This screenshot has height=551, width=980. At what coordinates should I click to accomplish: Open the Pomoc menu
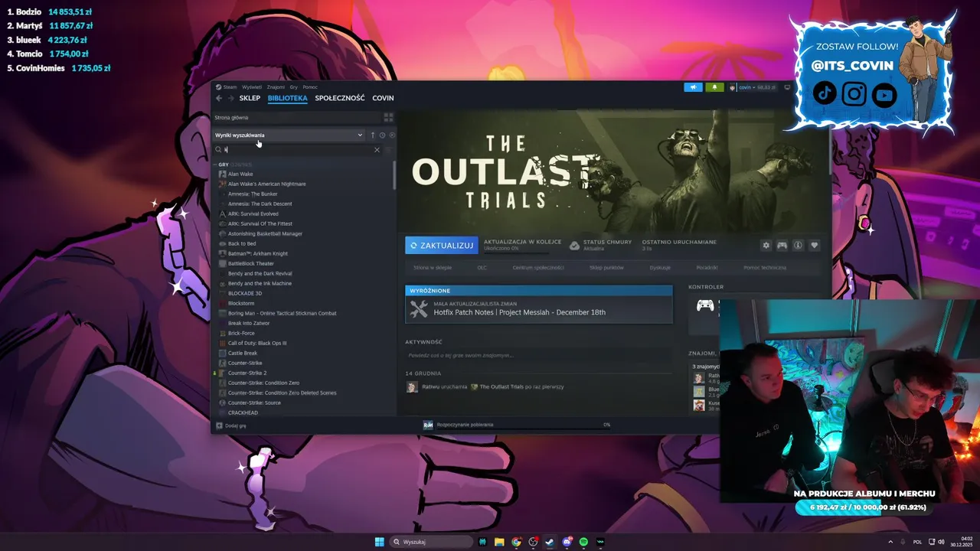310,87
